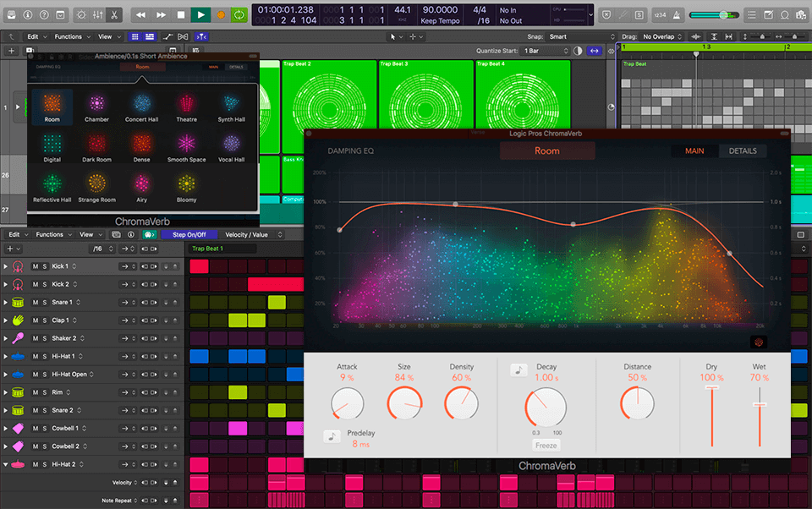Open the tracks area Functions menu

pyautogui.click(x=73, y=36)
